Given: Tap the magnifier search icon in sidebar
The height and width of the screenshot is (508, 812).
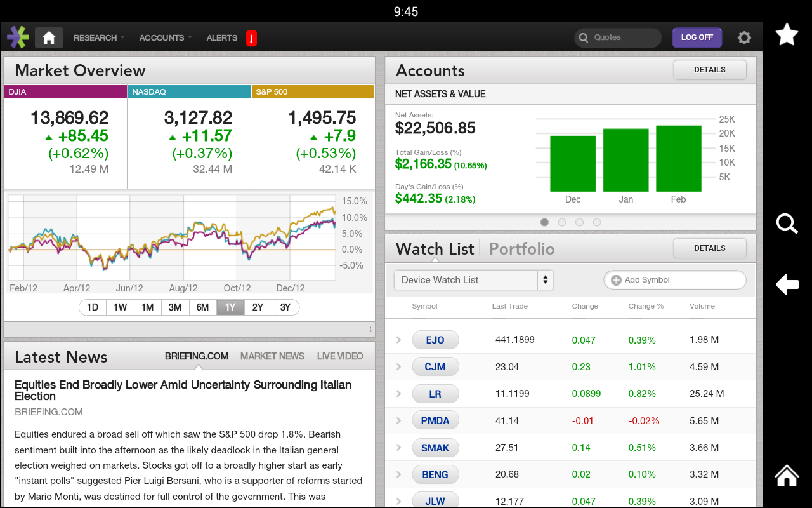Looking at the screenshot, I should point(787,224).
